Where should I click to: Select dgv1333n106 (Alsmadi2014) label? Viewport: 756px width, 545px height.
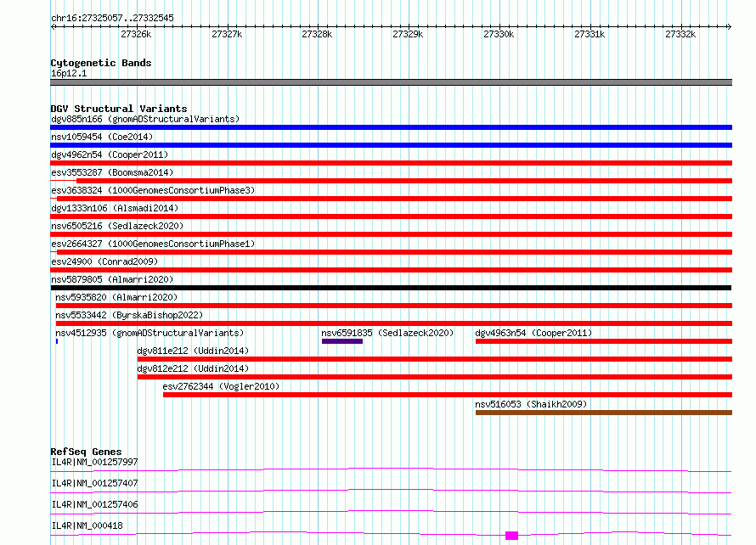(x=115, y=208)
